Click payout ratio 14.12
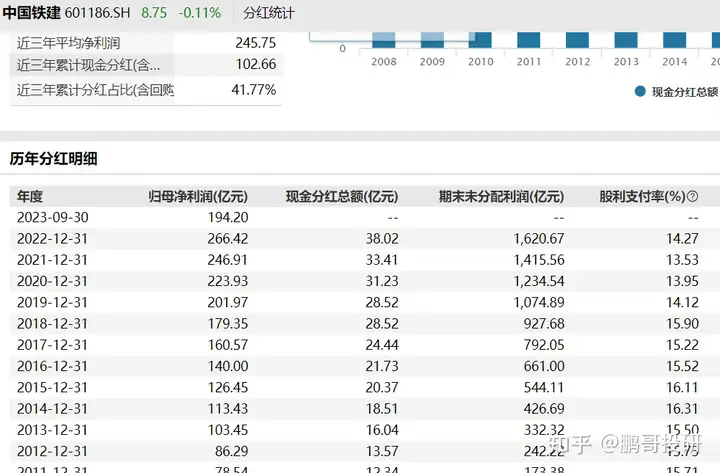The width and height of the screenshot is (720, 473). (x=682, y=303)
